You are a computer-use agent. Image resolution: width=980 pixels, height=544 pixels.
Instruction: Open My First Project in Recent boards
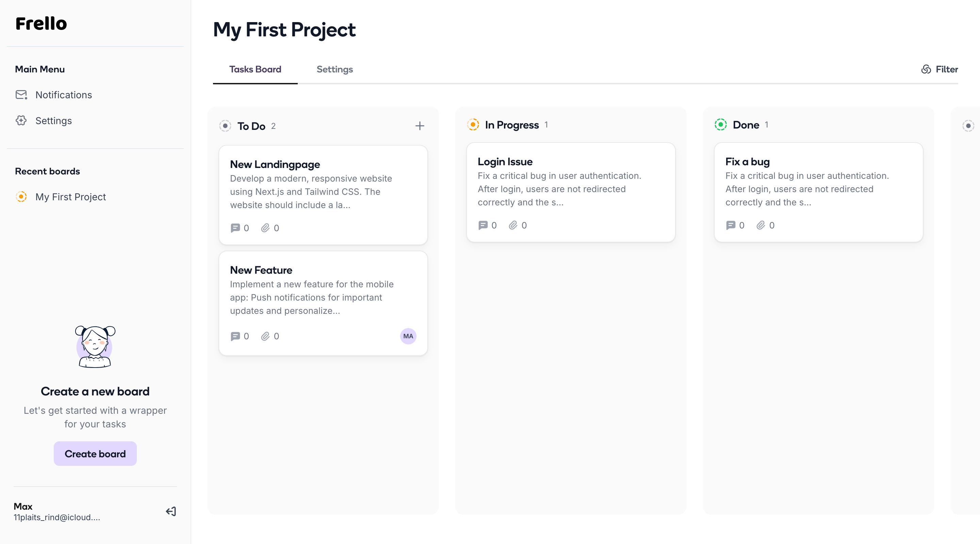pyautogui.click(x=70, y=197)
